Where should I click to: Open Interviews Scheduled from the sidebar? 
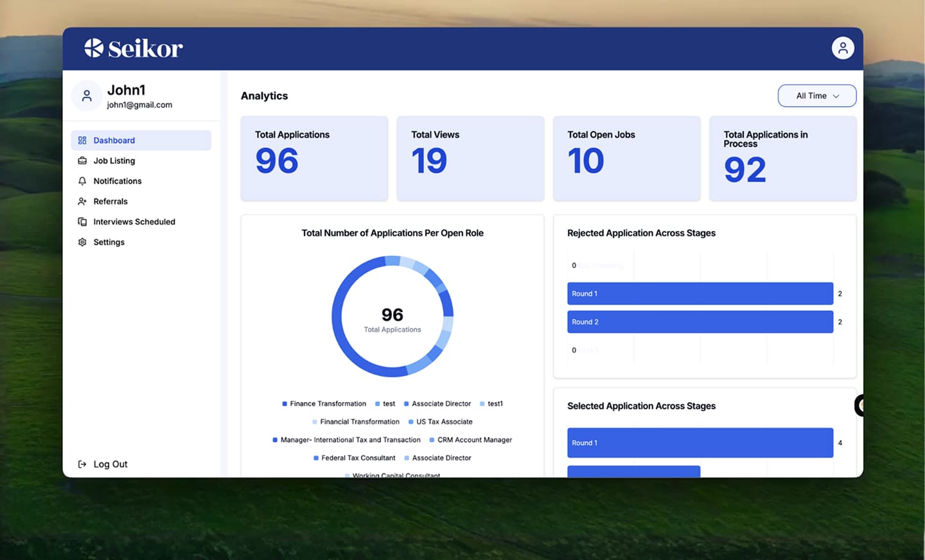(134, 222)
